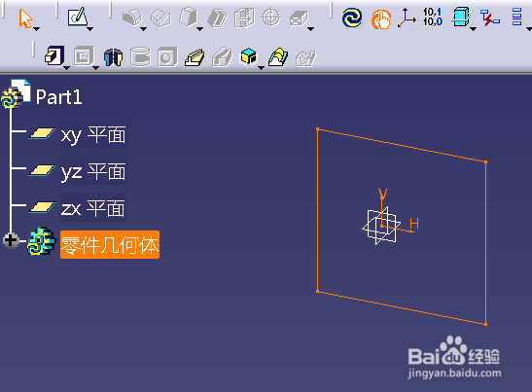Open the Edge Fillet dropdown arrow

pos(144,29)
